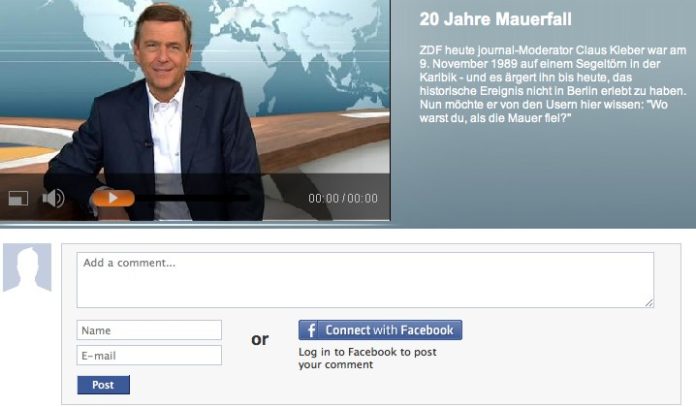Mute the video with the speaker icon
The width and height of the screenshot is (696, 407).
point(53,198)
